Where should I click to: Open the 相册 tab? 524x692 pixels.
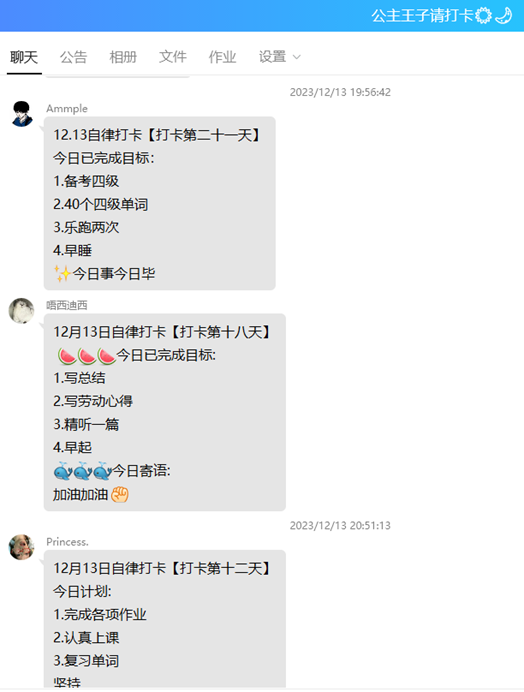[123, 57]
